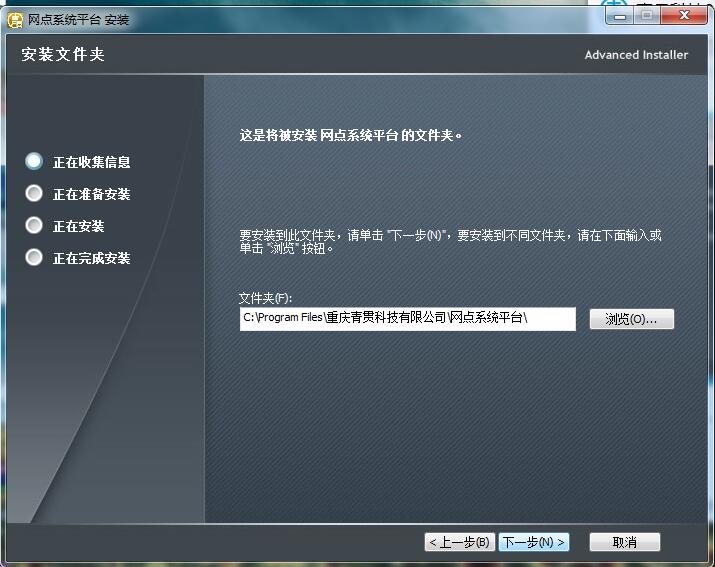Select the 正在安装 step indicator
The width and height of the screenshot is (715, 567).
(35, 225)
